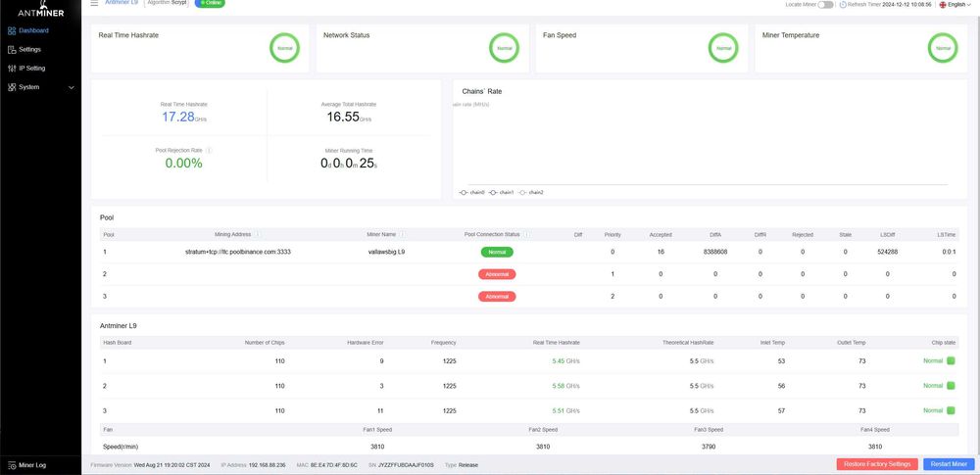Screen dimensions: 980x475
Task: Click the Abnormal status badge for pool 3
Action: (x=497, y=296)
